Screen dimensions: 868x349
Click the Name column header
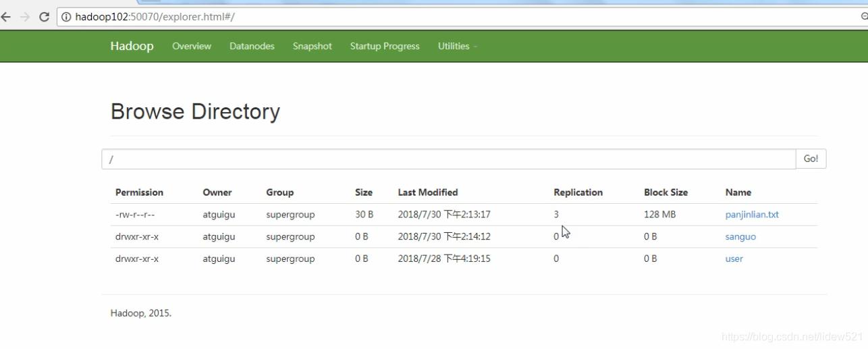[738, 192]
